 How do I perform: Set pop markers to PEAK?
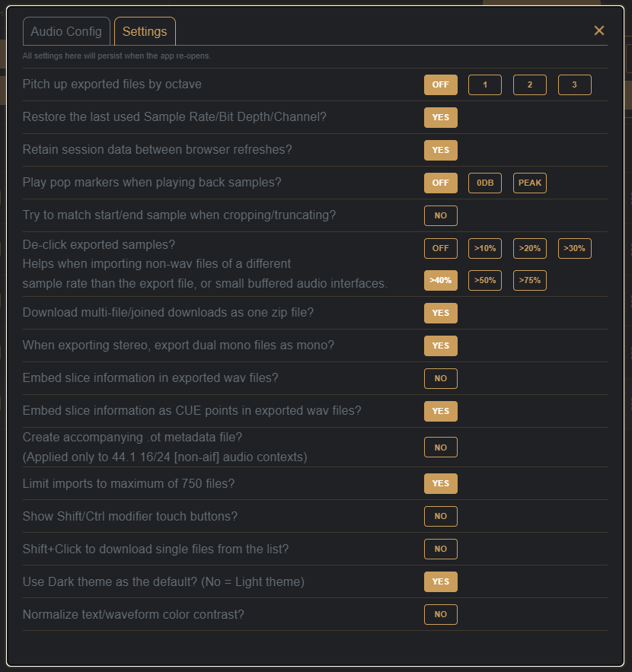point(529,183)
